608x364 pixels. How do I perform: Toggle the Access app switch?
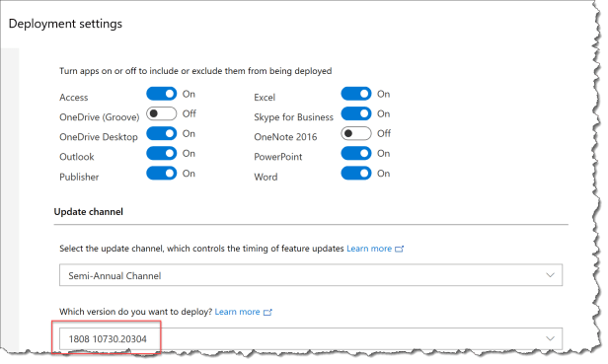161,94
